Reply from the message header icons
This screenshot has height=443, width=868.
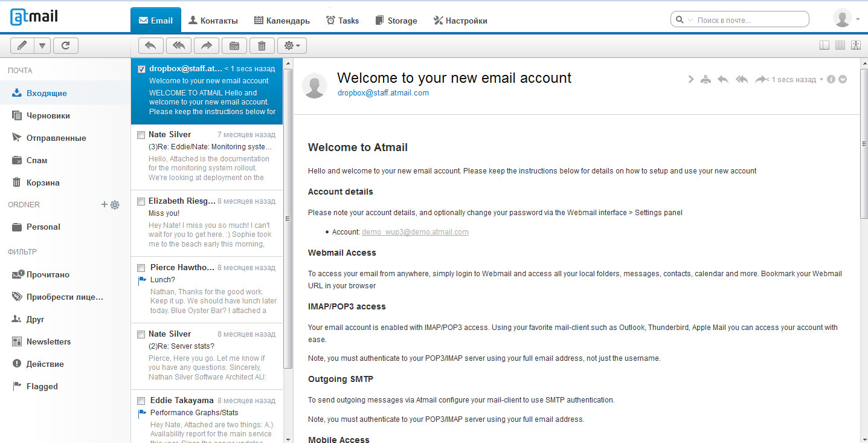[722, 79]
